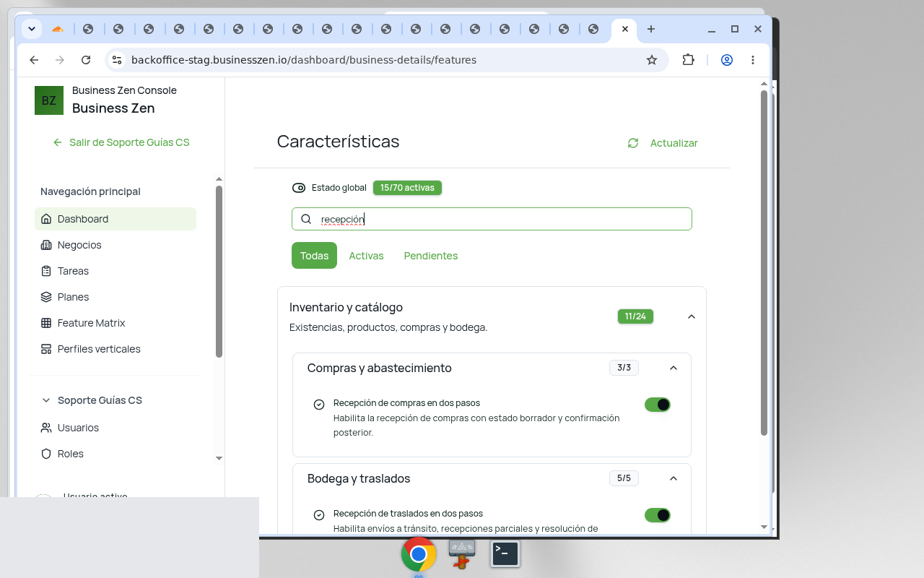
Task: Click the Feature Matrix grid icon
Action: coord(46,323)
